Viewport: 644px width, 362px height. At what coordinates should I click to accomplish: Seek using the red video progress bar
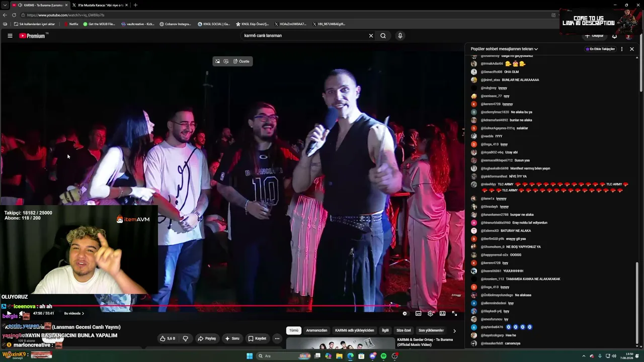[231, 306]
